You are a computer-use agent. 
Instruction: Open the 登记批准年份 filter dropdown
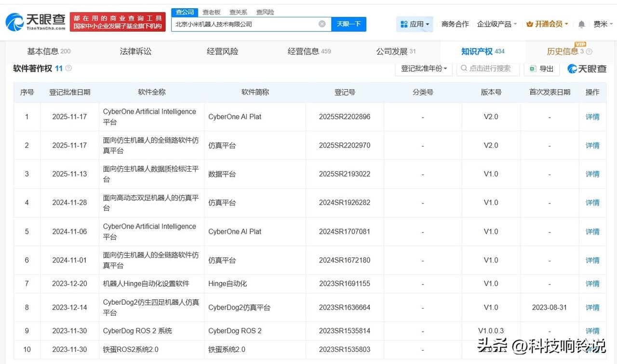[x=424, y=68]
